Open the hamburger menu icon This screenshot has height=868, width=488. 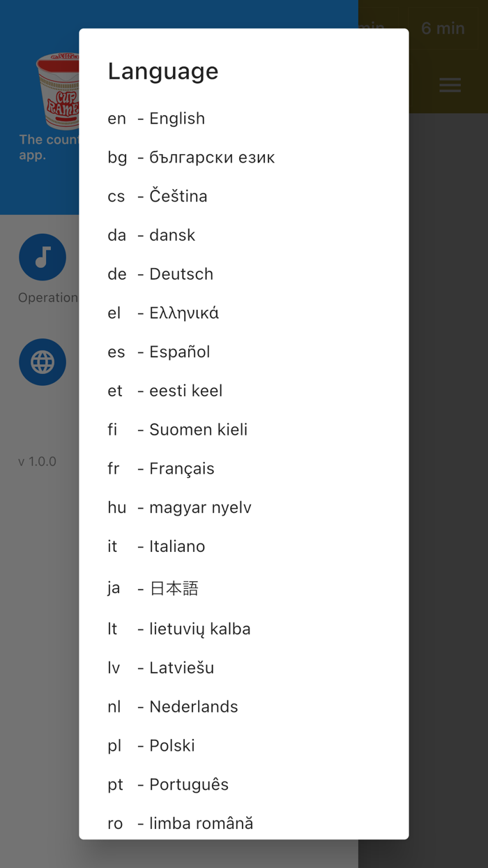[450, 85]
